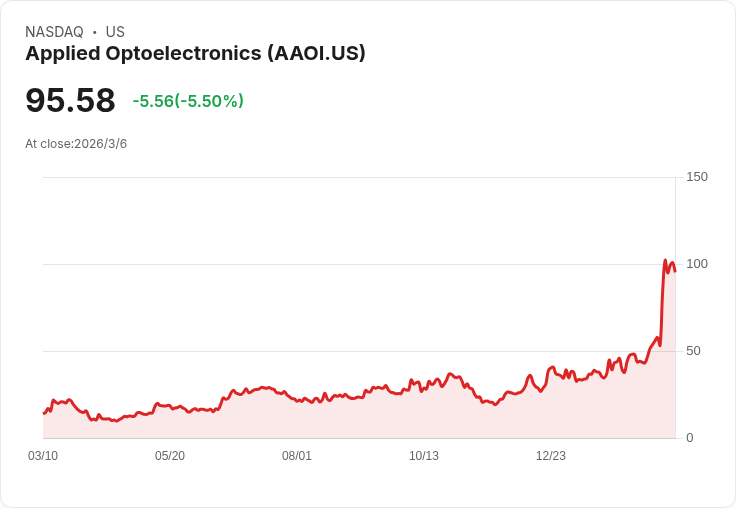Click the NASDAQ exchange label
The image size is (736, 508).
(54, 32)
